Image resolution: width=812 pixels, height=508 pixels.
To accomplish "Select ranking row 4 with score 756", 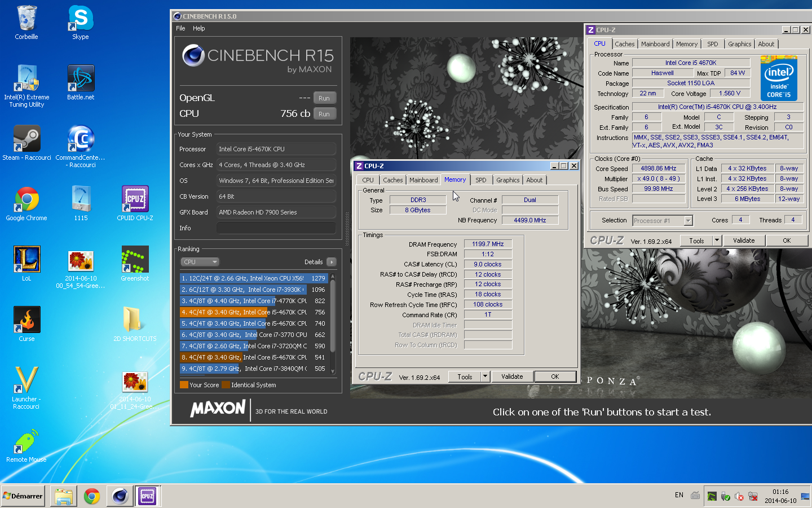I will coord(254,312).
